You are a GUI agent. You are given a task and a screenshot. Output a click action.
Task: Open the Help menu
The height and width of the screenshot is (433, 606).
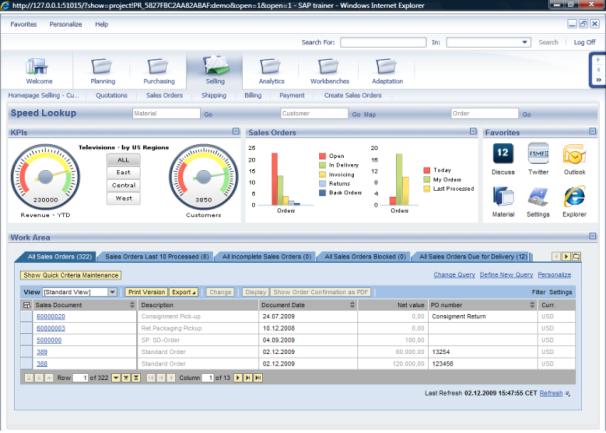(x=102, y=24)
